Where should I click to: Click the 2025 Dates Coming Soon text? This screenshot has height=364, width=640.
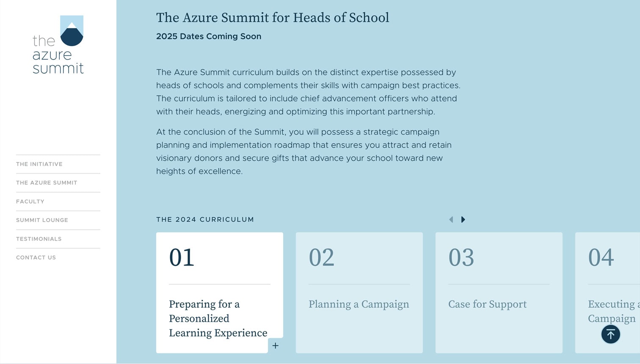(209, 36)
